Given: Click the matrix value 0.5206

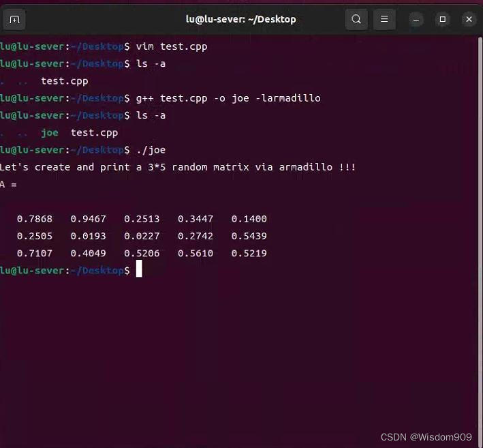Looking at the screenshot, I should [142, 254].
